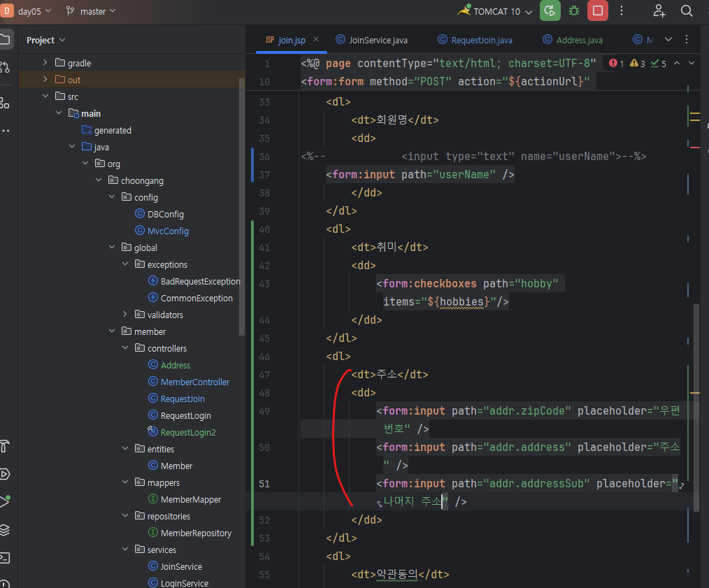Collapse the controllers package
This screenshot has height=588, width=709.
click(125, 347)
